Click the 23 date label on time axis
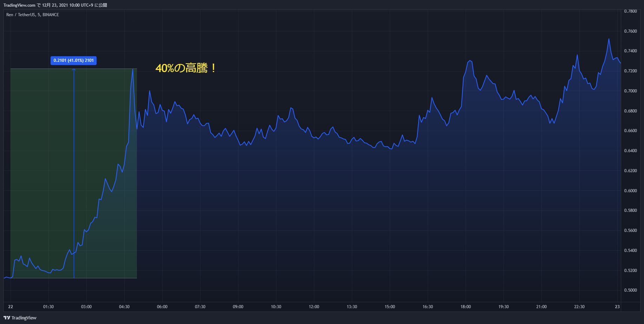This screenshot has height=324, width=644. point(617,307)
